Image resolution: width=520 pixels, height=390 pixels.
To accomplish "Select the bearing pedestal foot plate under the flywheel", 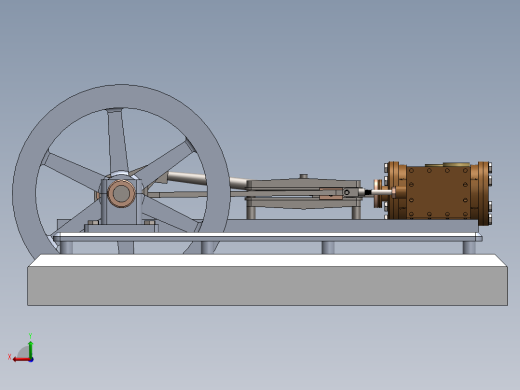I will click(x=121, y=228).
